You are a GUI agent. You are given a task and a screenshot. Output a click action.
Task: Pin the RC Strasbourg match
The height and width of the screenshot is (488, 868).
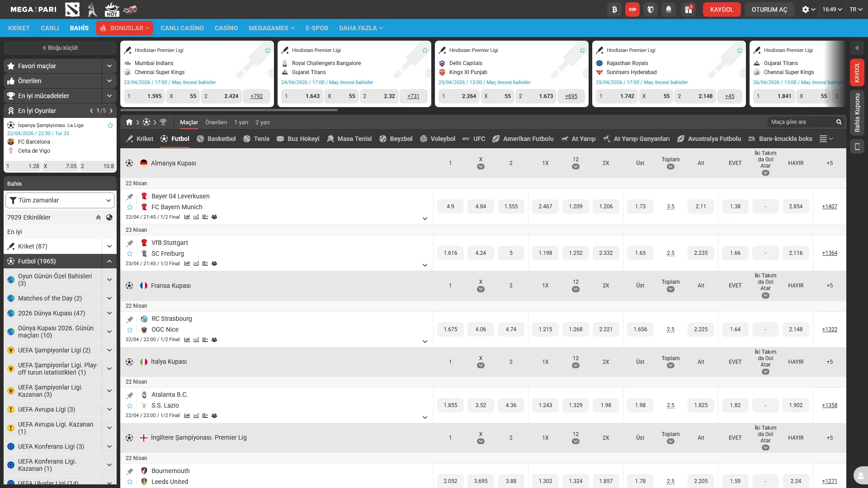tap(130, 319)
